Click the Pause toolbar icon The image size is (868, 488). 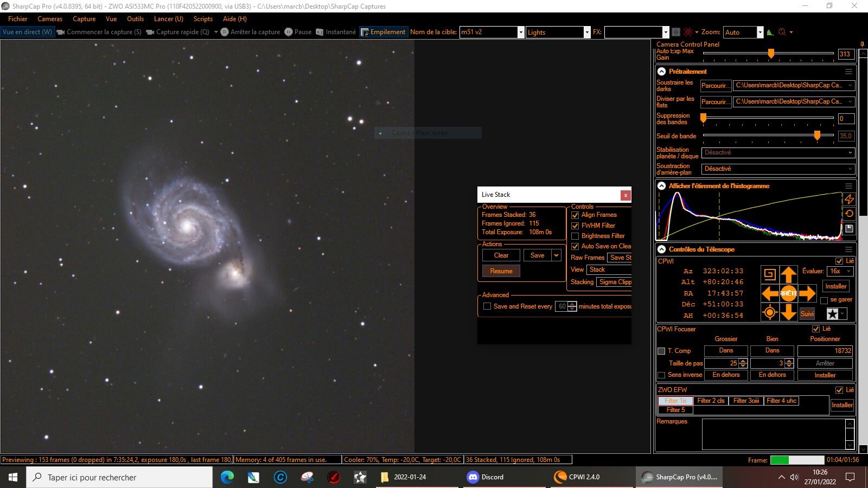tap(289, 32)
